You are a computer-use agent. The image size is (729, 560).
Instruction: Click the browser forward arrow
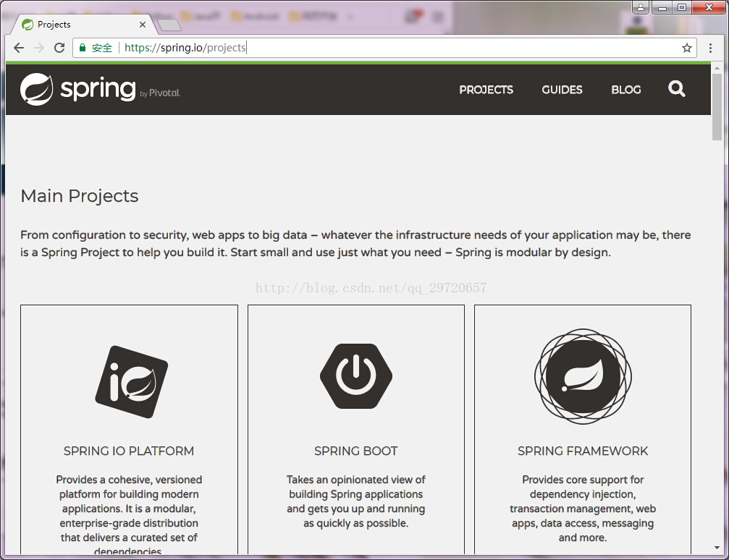click(39, 48)
